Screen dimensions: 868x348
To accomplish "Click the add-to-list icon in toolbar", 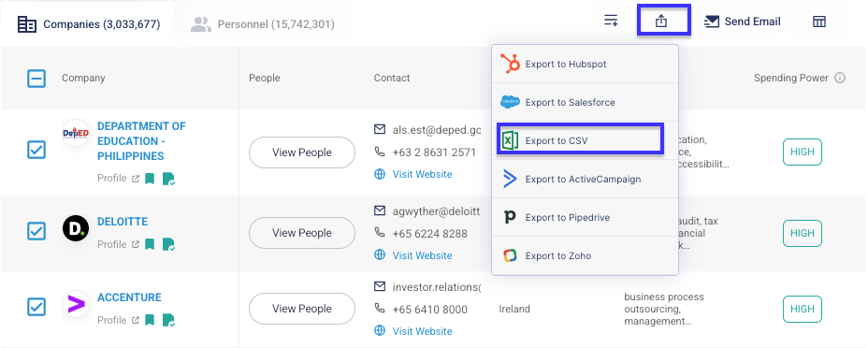I will point(611,21).
